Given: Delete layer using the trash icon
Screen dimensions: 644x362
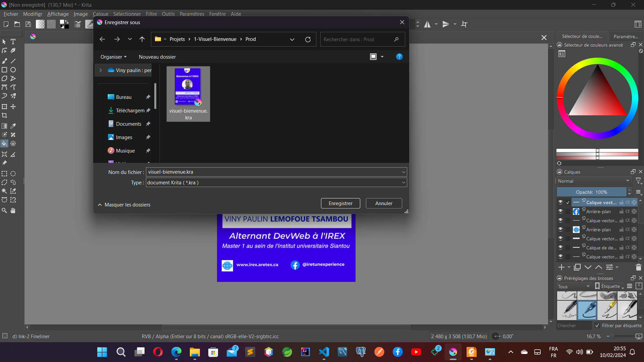Looking at the screenshot, I should (x=638, y=267).
